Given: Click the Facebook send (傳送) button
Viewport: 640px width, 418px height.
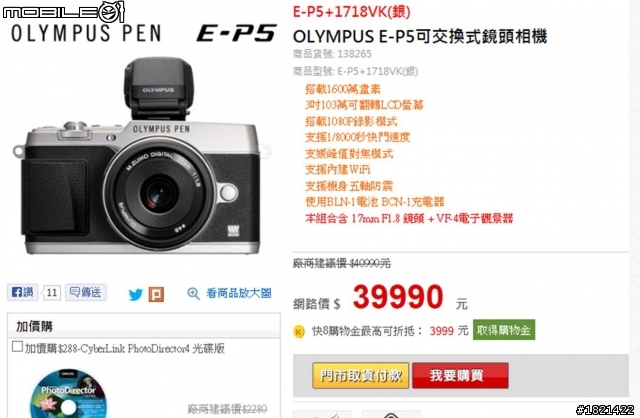Looking at the screenshot, I should point(86,292).
